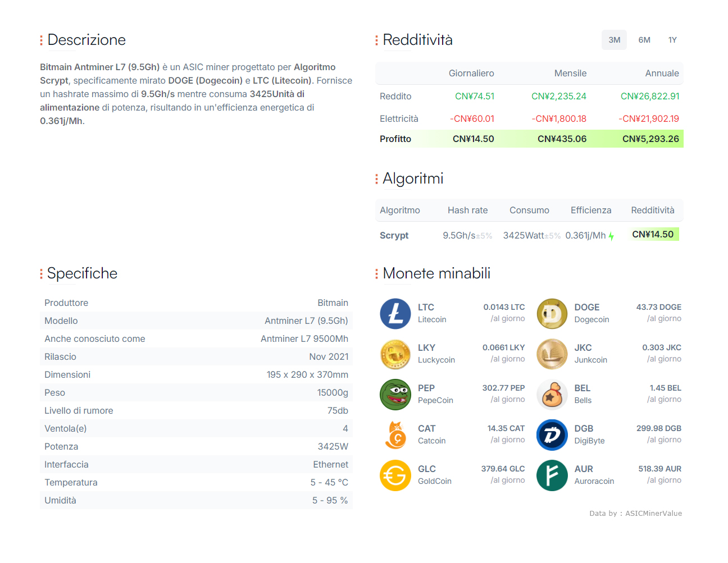Open the CAT coin link
This screenshot has width=728, height=563.
coord(427,428)
